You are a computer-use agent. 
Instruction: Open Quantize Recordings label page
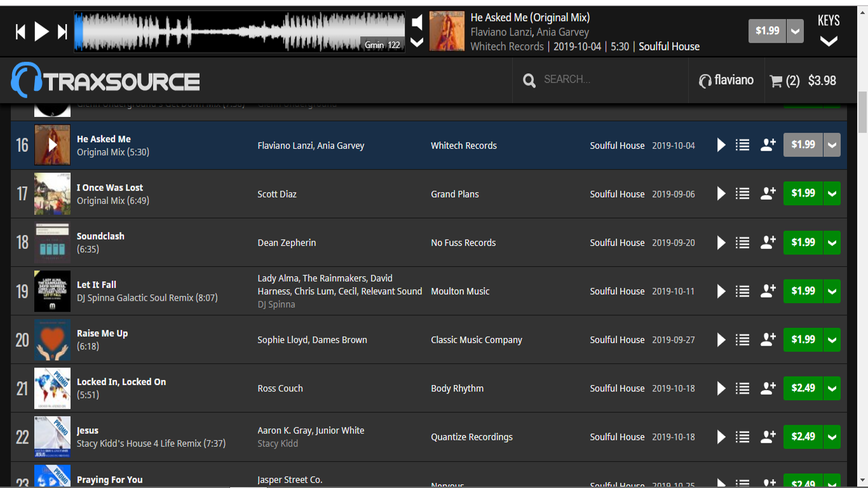click(471, 437)
